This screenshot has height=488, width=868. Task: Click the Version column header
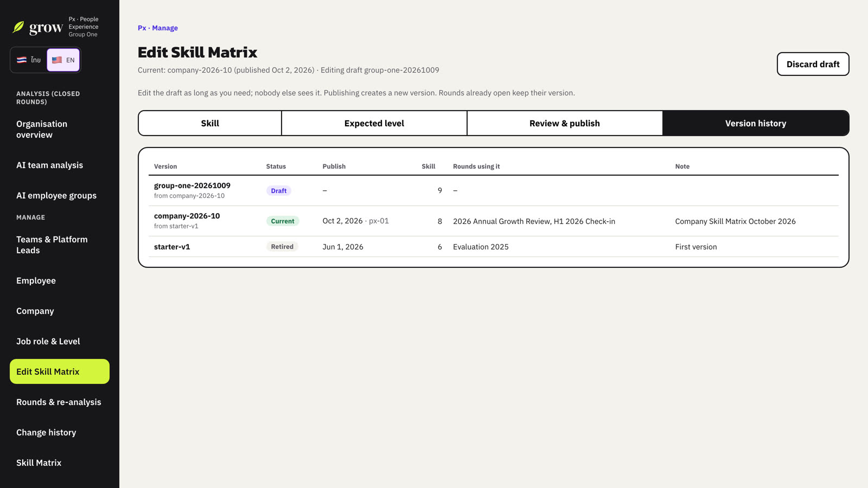pyautogui.click(x=165, y=166)
